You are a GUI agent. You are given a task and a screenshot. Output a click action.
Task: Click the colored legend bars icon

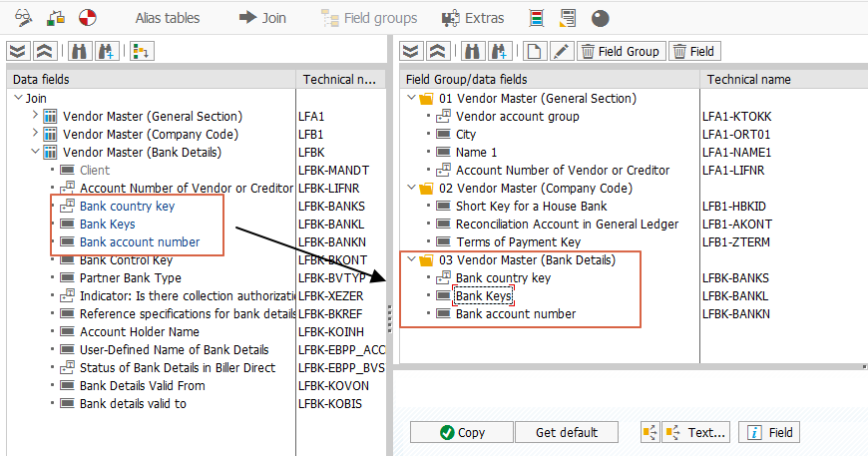tap(536, 18)
